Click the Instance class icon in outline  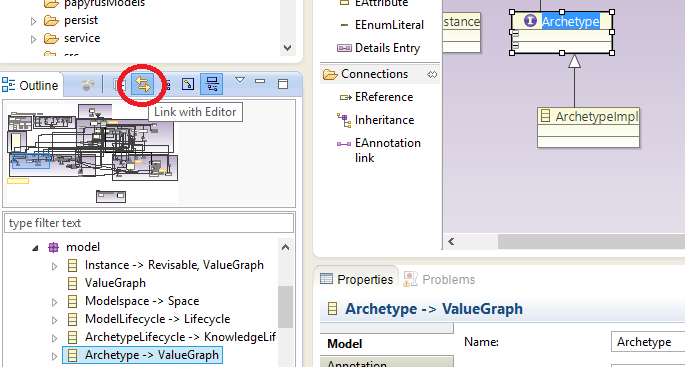[x=73, y=265]
